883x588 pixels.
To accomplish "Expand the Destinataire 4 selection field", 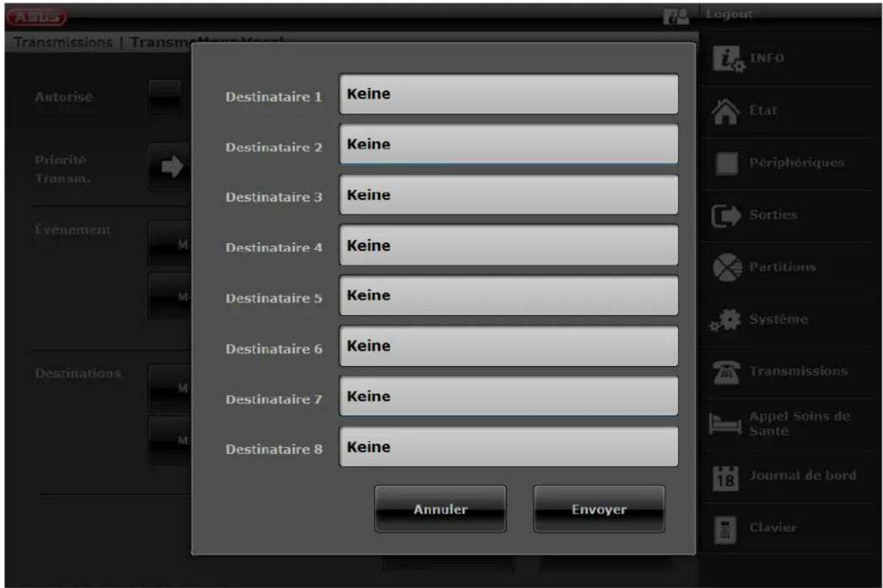I will tap(508, 245).
